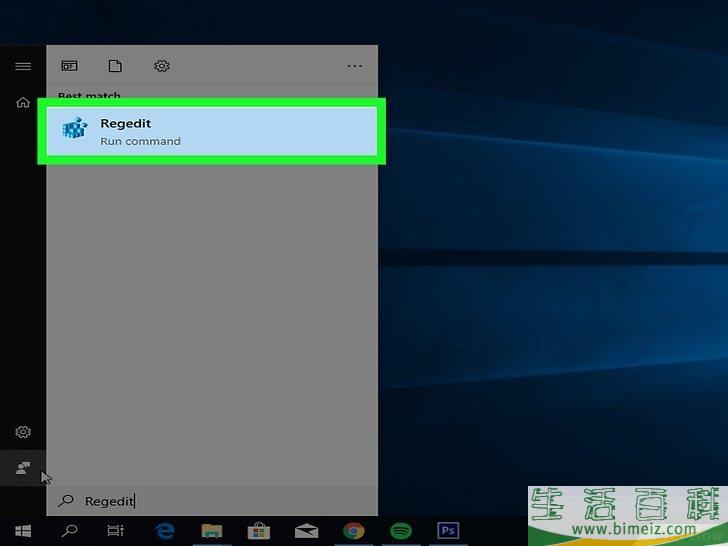Launch Photoshop from the taskbar

448,531
